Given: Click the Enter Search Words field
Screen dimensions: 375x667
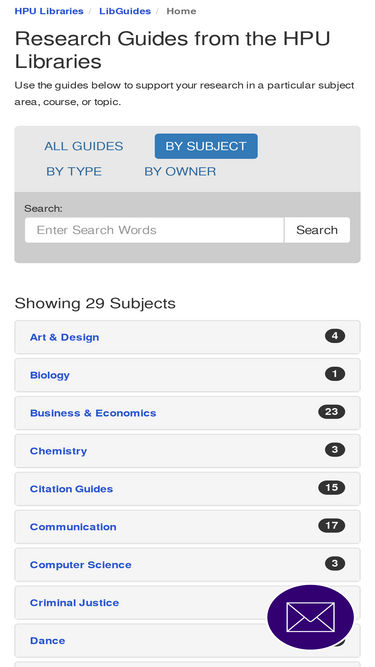Looking at the screenshot, I should pos(154,230).
